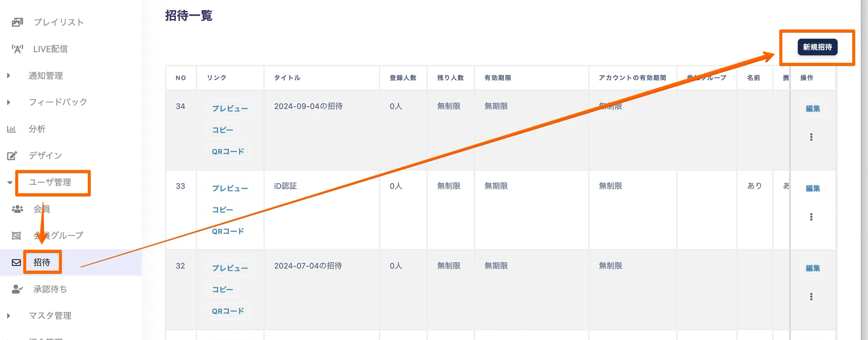Click the デザイン edit pencil icon

(12, 156)
